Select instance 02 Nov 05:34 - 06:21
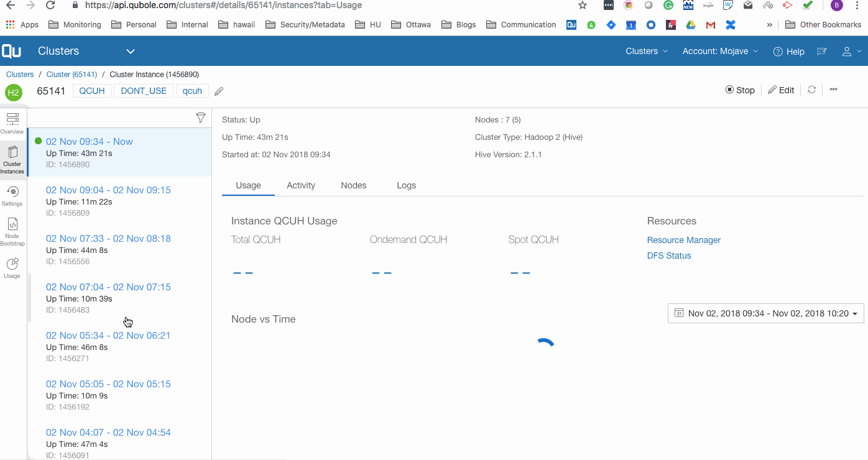The image size is (868, 460). click(x=119, y=346)
